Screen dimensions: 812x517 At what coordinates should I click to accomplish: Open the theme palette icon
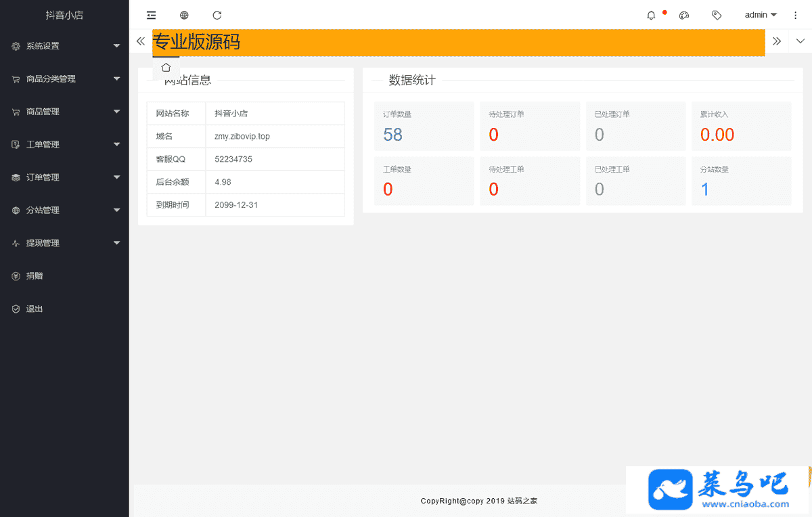(684, 15)
